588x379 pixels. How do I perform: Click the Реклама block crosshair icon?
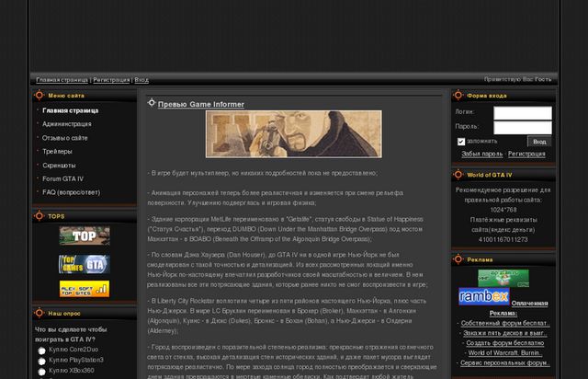[458, 259]
